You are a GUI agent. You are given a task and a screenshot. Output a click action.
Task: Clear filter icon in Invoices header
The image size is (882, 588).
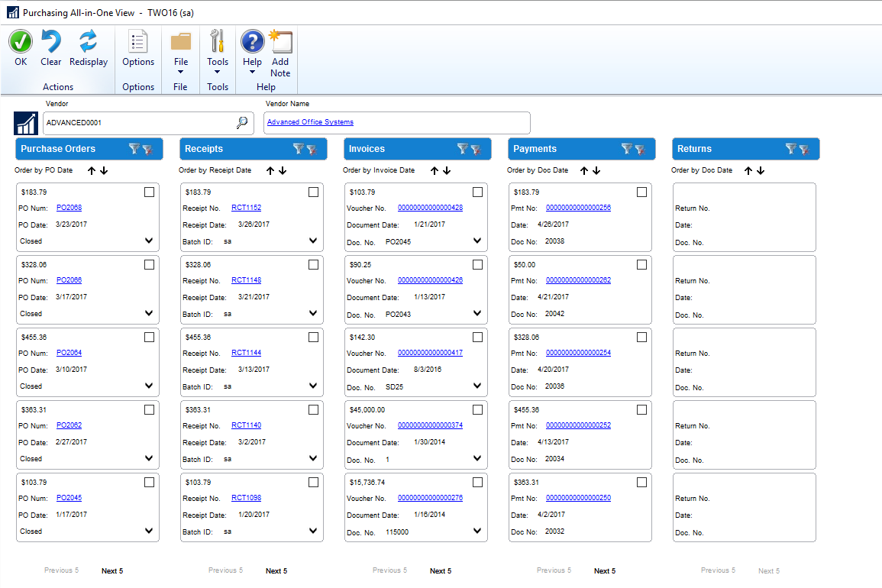pos(476,150)
